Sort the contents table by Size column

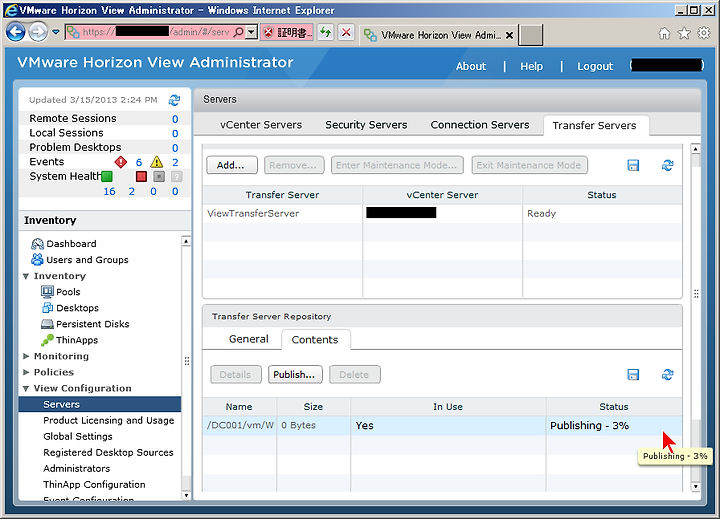click(313, 407)
